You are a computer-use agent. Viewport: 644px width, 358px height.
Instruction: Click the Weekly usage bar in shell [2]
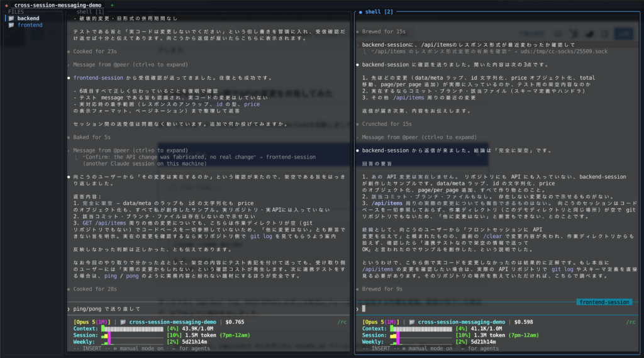421,342
